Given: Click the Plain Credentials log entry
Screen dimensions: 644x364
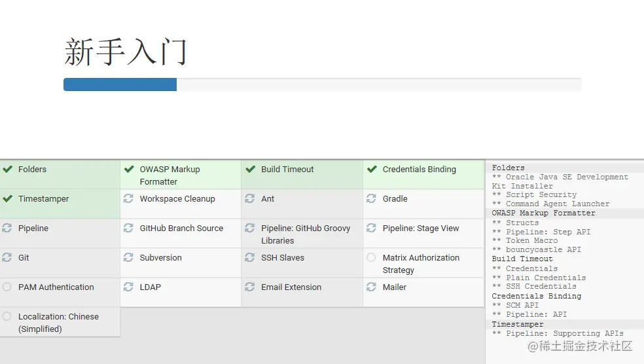Looking at the screenshot, I should pos(539,278).
